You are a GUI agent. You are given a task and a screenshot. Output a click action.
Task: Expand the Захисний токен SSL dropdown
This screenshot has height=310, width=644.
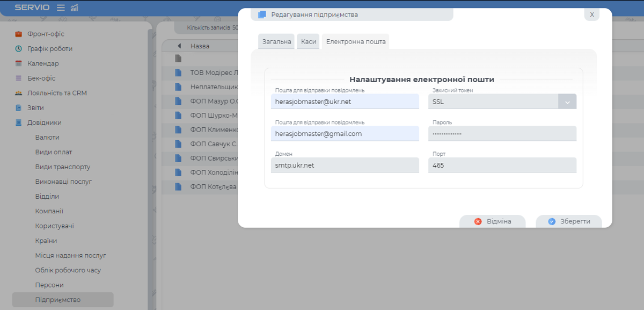coord(567,102)
